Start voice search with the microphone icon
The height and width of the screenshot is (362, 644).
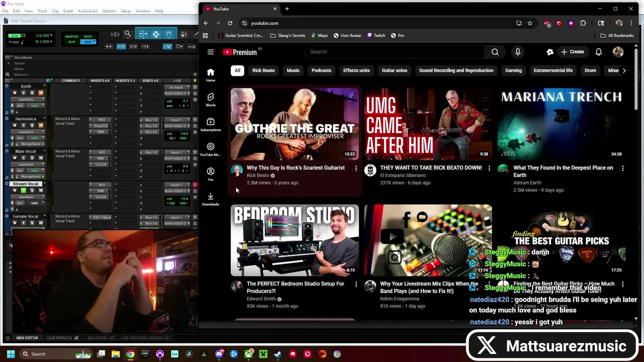[x=518, y=52]
